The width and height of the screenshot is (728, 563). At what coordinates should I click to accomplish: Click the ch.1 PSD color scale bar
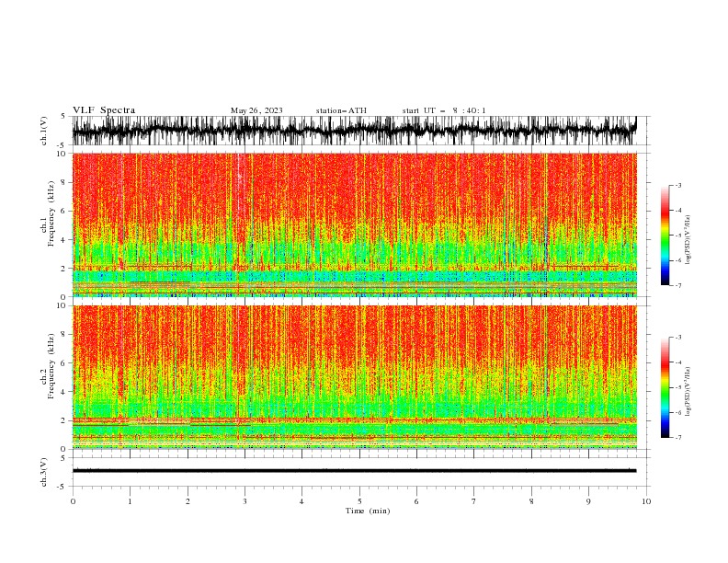tap(665, 236)
